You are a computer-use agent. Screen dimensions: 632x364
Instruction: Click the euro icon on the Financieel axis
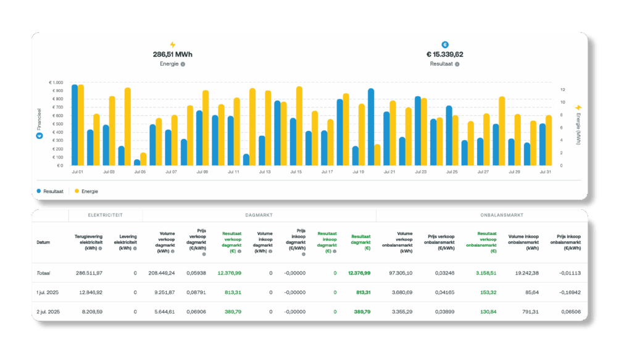(39, 135)
